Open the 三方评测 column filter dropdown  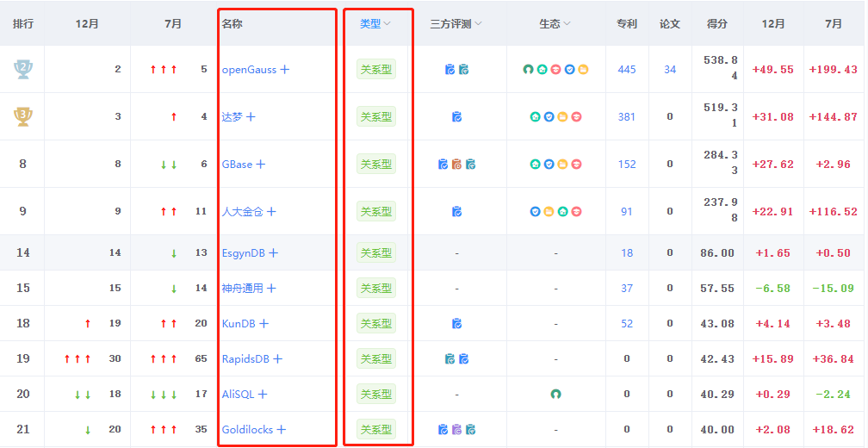(478, 24)
